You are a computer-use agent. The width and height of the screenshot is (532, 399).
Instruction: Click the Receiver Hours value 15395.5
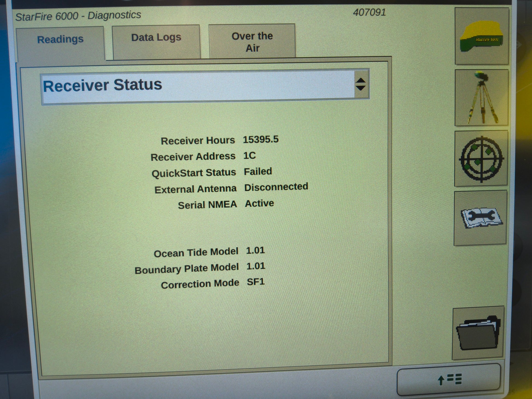tap(261, 140)
